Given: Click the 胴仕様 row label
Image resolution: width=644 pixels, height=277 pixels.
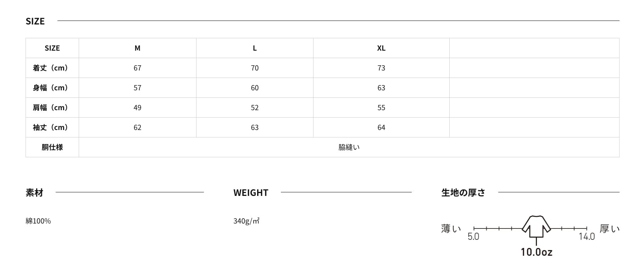Looking at the screenshot, I should click(x=52, y=147).
